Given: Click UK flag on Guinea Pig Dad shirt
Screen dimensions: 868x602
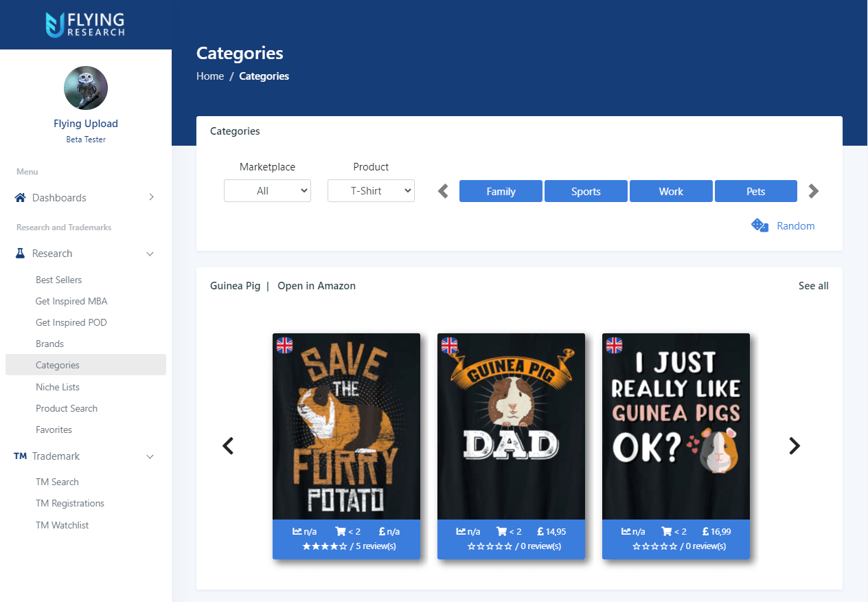Looking at the screenshot, I should click(449, 345).
